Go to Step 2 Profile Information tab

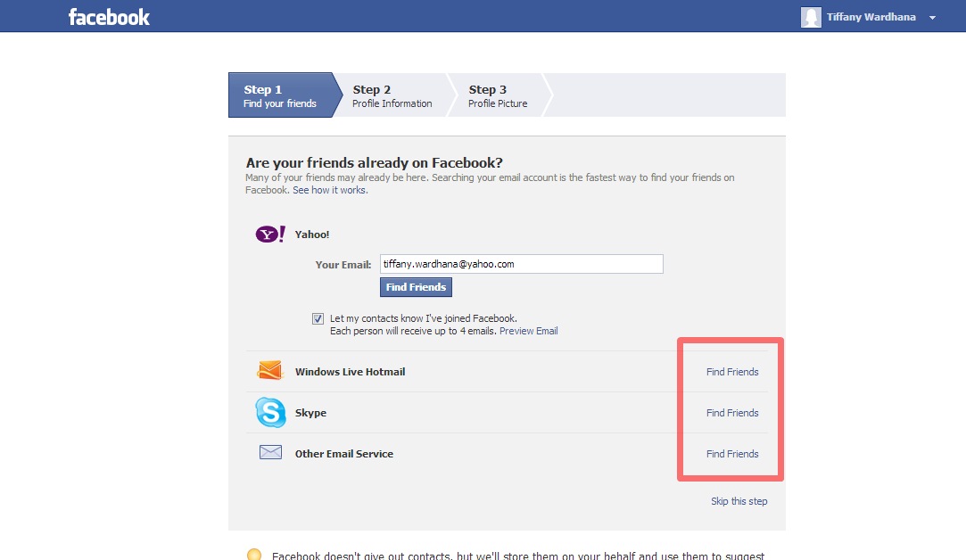pos(392,95)
